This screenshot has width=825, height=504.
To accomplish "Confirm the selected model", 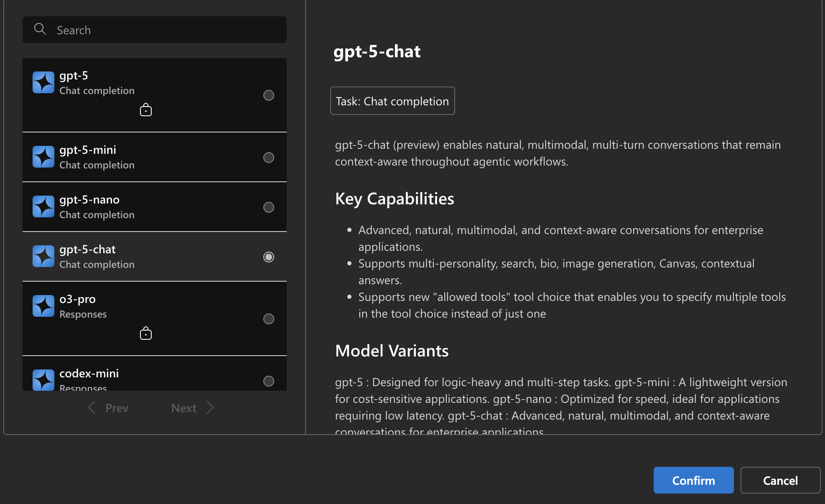I will (693, 480).
